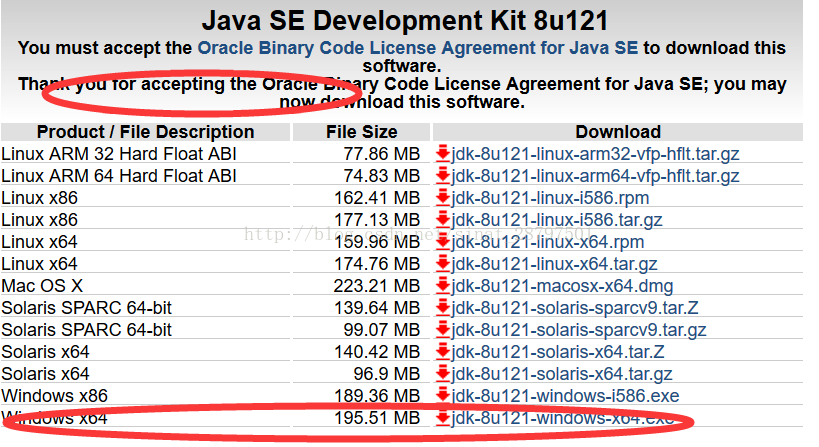Screen dimensions: 819x447
Task: Click download arrow icon beside jdk-8u121-linux-i586.rpm
Action: pyautogui.click(x=443, y=197)
